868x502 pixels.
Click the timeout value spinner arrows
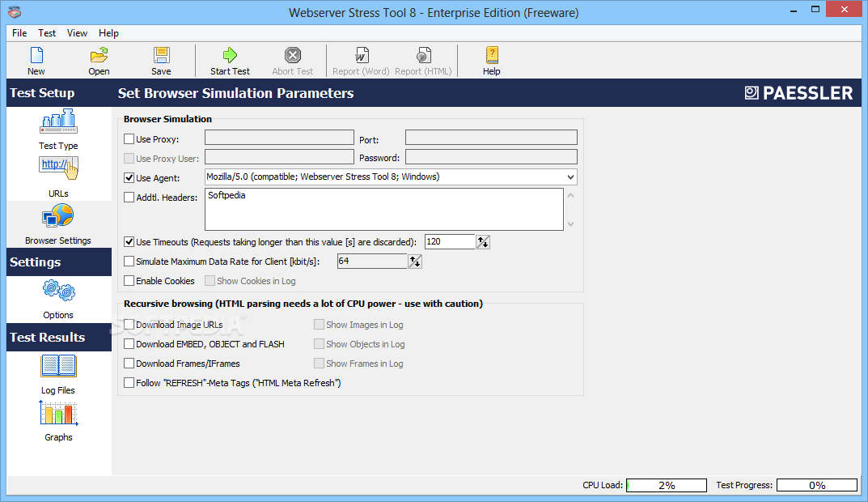click(483, 241)
